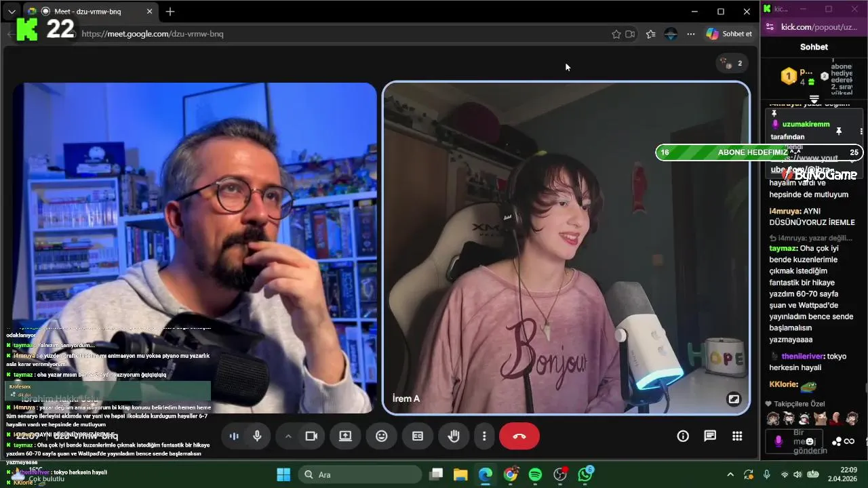Open File Explorer from the taskbar
Image resolution: width=868 pixels, height=488 pixels.
coord(460,474)
